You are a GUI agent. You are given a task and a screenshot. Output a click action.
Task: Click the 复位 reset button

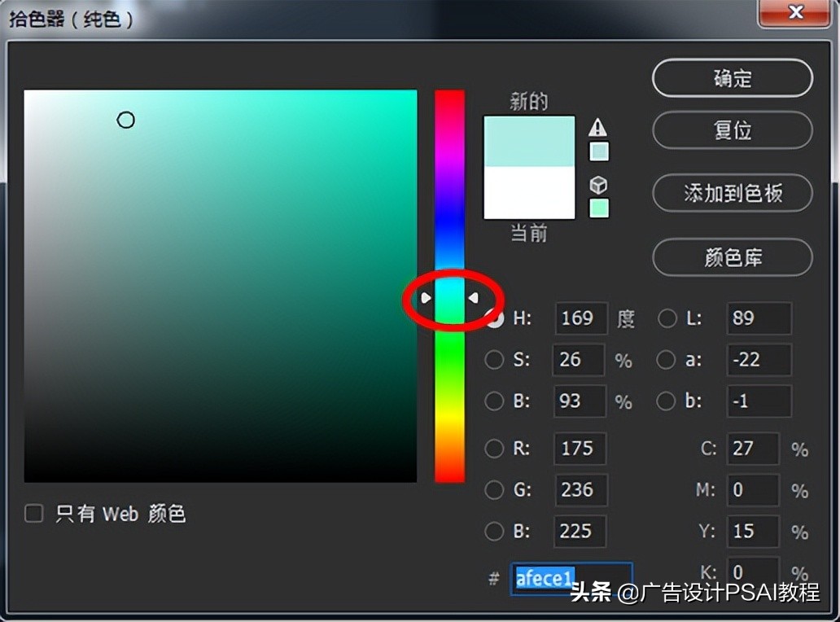point(733,130)
